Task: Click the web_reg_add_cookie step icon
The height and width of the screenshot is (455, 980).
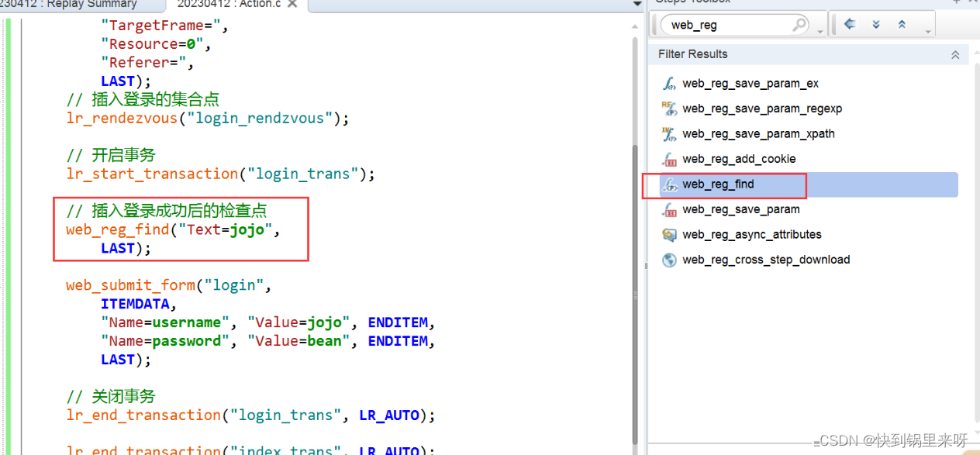Action: 669,159
